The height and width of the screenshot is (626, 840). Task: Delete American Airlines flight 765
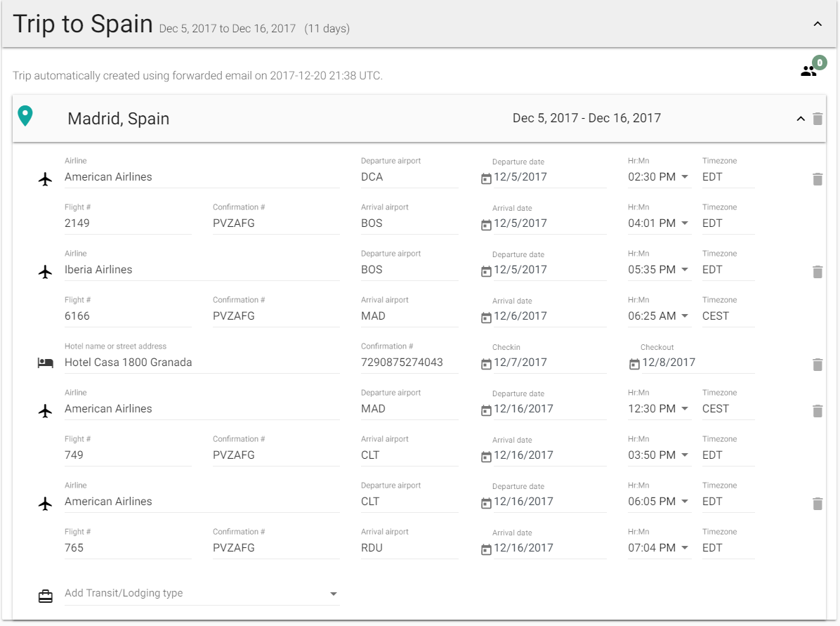coord(818,504)
